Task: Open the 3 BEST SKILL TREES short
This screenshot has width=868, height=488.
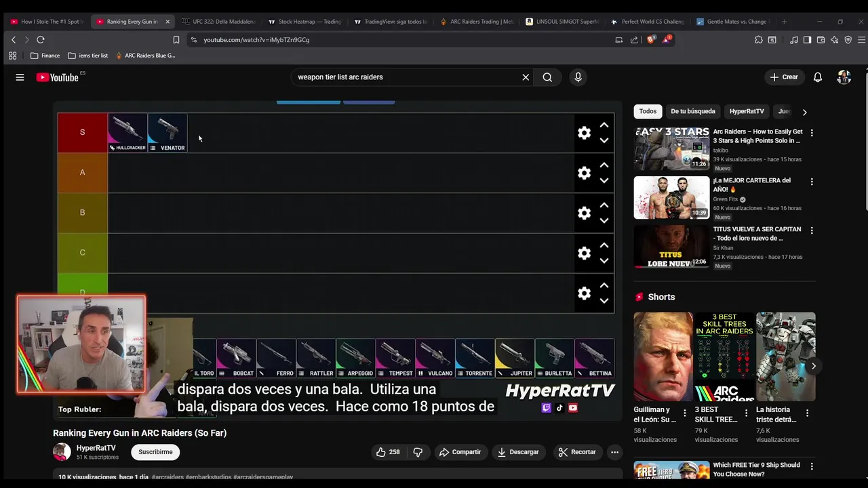Action: (x=724, y=357)
